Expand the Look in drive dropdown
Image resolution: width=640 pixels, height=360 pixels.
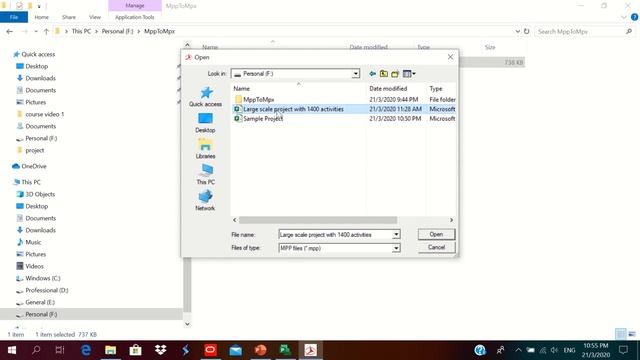pyautogui.click(x=356, y=74)
